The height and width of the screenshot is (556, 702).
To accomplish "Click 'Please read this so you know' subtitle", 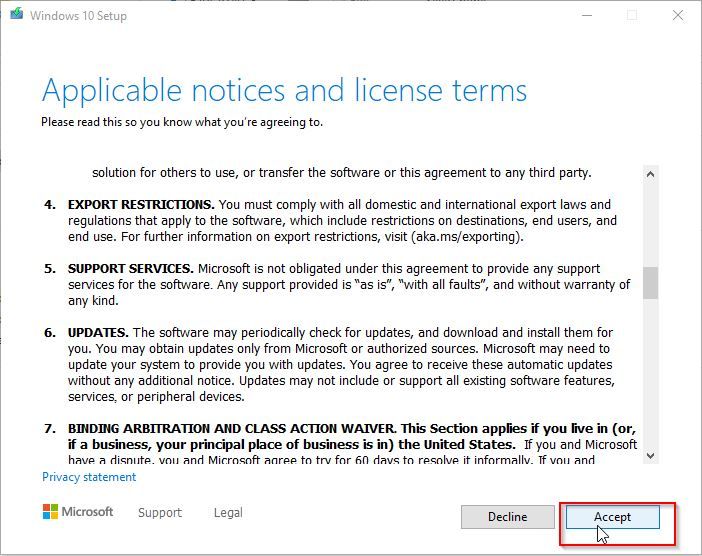I will (x=182, y=122).
